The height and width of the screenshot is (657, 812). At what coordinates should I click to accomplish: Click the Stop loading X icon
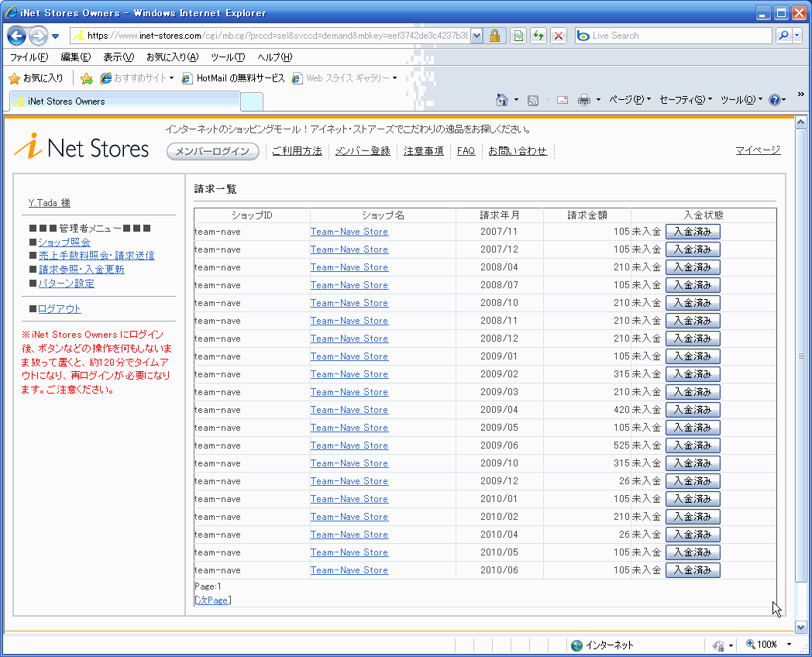click(x=558, y=36)
